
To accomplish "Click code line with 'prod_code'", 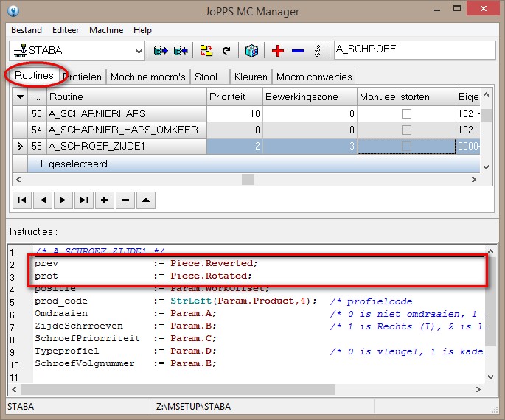I will 223,301.
